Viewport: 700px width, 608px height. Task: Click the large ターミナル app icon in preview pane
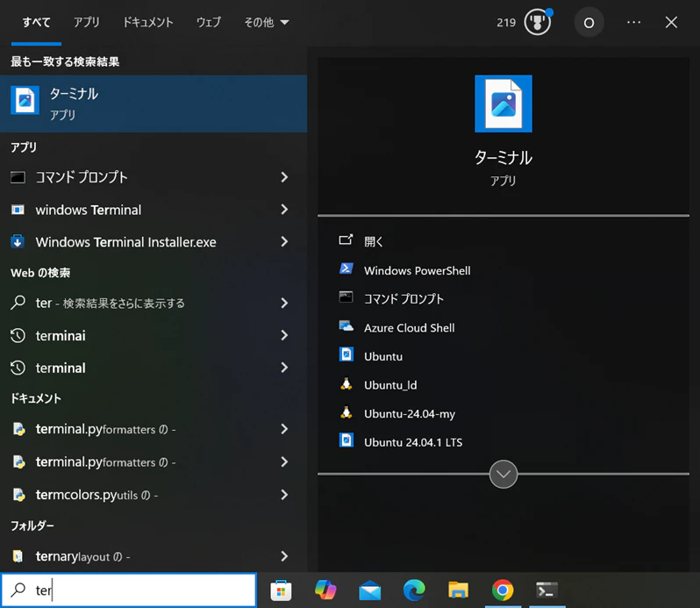pos(504,104)
